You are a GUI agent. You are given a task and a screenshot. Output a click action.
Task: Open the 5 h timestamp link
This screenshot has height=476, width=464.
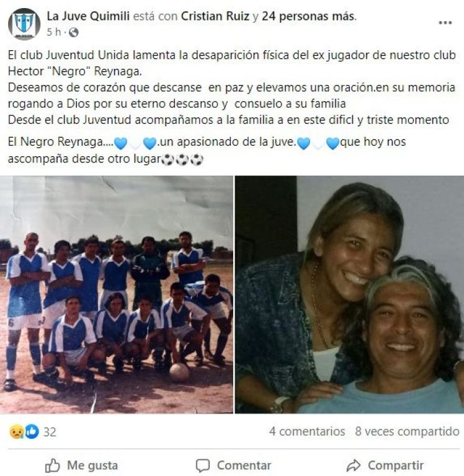click(x=54, y=32)
